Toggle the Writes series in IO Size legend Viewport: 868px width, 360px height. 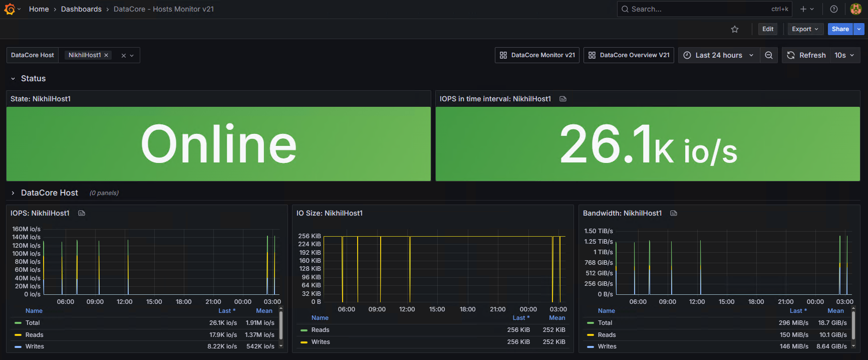321,342
